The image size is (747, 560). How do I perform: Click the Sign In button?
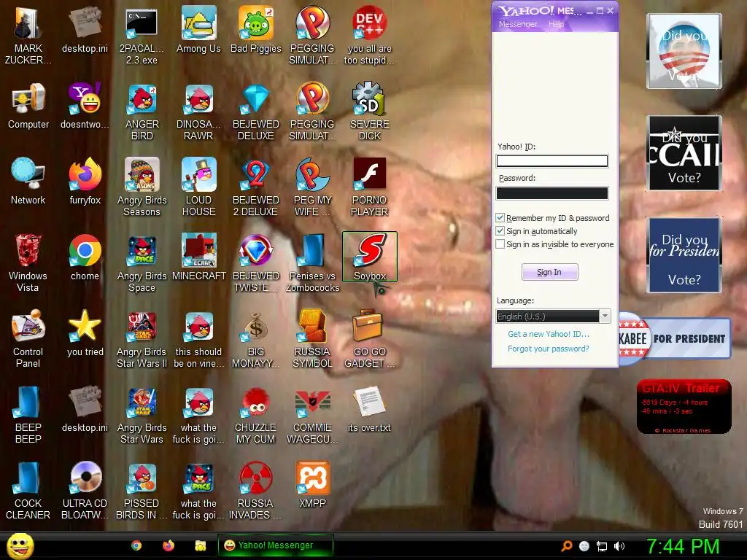[x=550, y=272]
